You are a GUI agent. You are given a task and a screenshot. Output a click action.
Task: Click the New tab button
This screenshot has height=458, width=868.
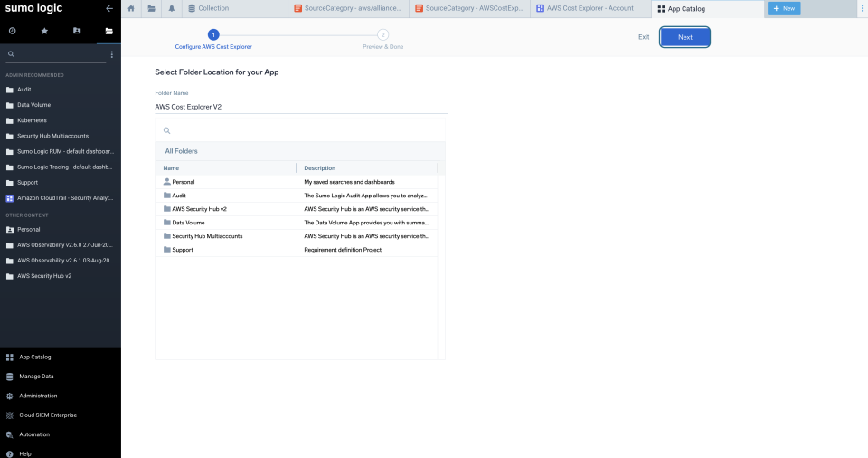click(x=784, y=8)
